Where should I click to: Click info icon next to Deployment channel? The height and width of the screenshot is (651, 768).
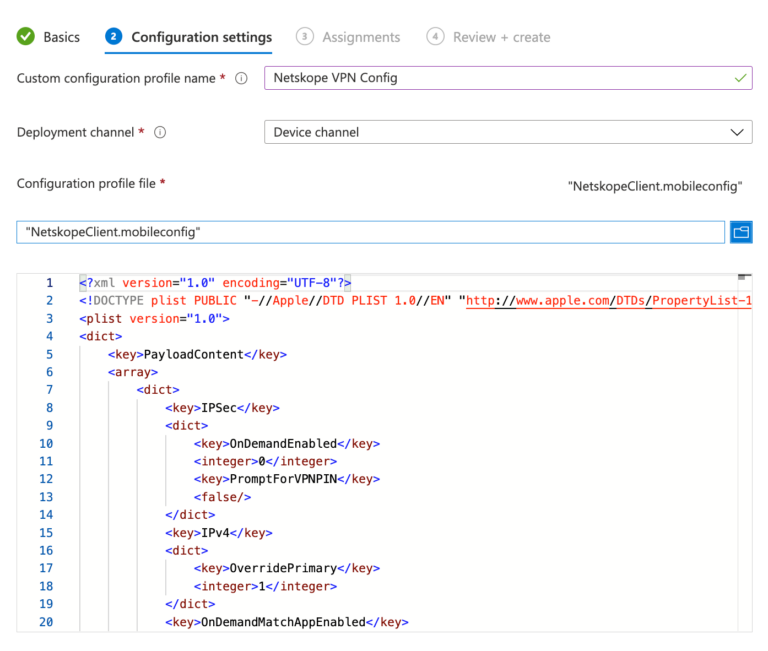coord(160,132)
